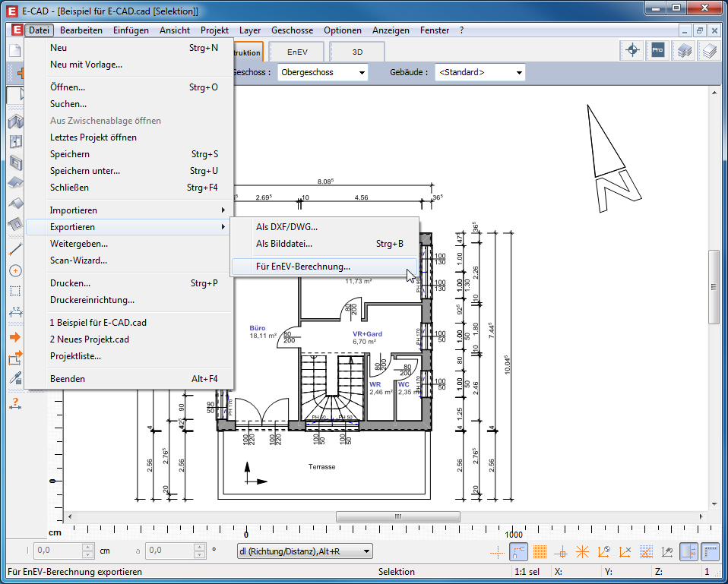Choose Für EnEV-Berechnung... export option
This screenshot has height=584, width=728.
point(324,267)
